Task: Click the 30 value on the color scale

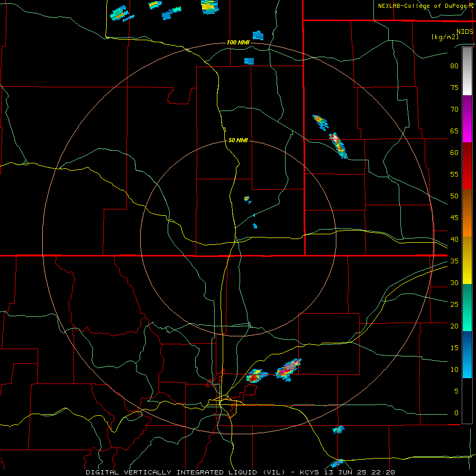Action: 454,282
